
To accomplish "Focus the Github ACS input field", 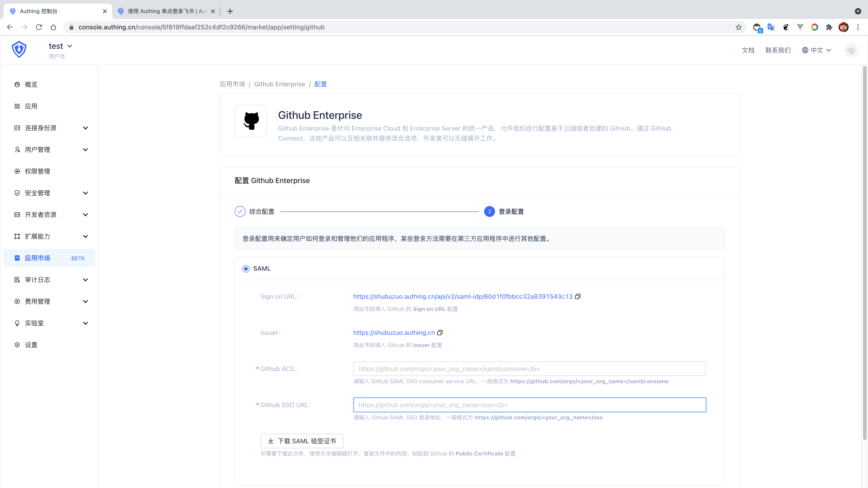I will 529,369.
